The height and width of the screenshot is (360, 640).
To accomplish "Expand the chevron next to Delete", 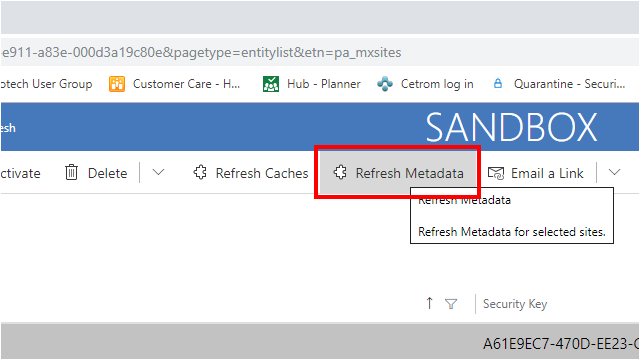I will tap(158, 173).
